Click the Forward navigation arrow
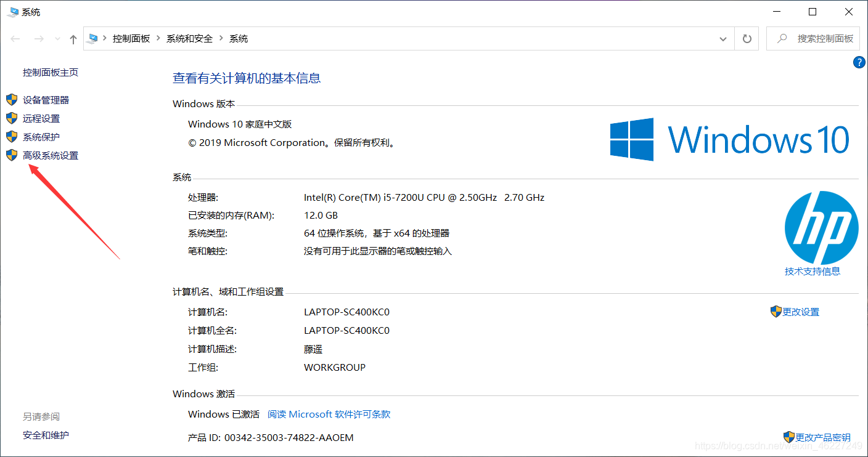This screenshot has height=457, width=868. tap(39, 39)
